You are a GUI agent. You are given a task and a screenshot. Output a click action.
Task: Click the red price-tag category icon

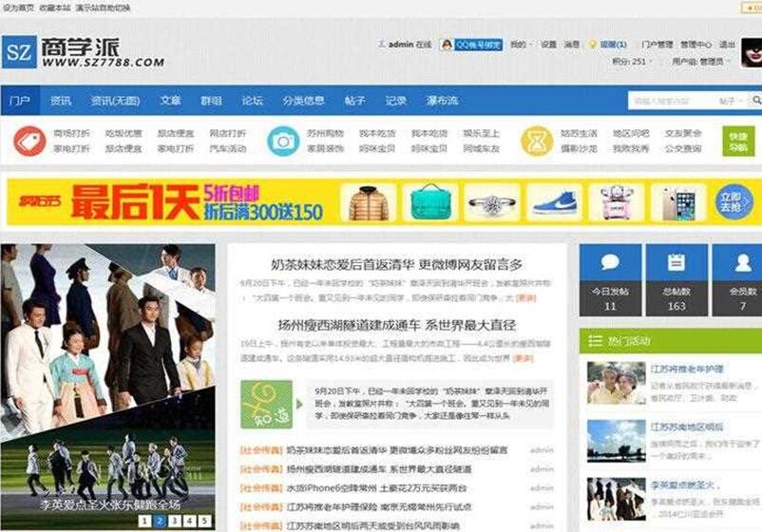(x=29, y=142)
